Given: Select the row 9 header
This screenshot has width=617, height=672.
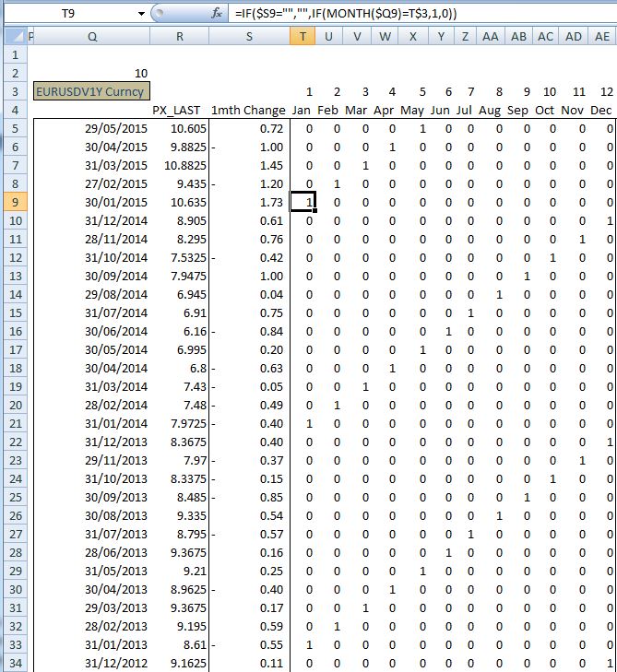Looking at the screenshot, I should [14, 202].
